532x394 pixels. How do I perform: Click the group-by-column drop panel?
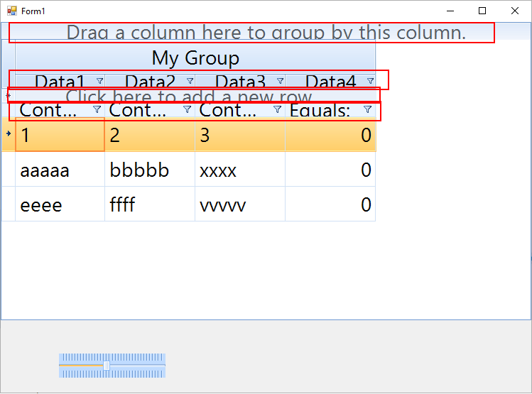coord(266,33)
